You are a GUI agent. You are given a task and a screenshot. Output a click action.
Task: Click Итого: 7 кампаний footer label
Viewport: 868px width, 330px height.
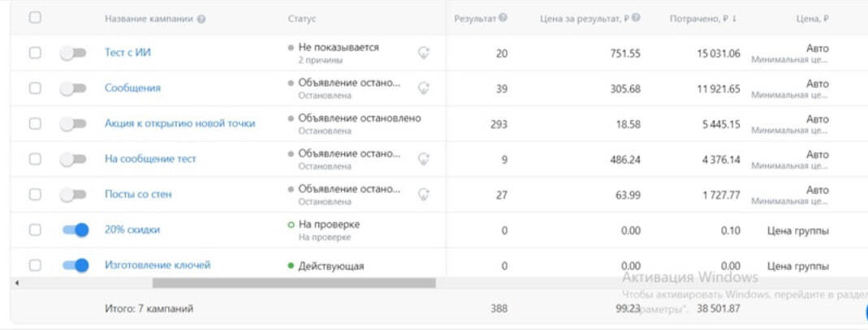coord(149,309)
